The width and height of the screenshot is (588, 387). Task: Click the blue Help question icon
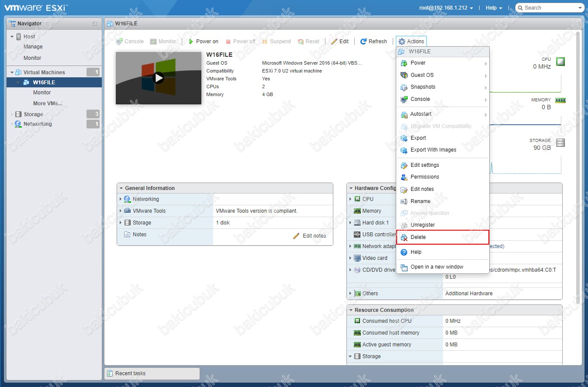pyautogui.click(x=404, y=252)
